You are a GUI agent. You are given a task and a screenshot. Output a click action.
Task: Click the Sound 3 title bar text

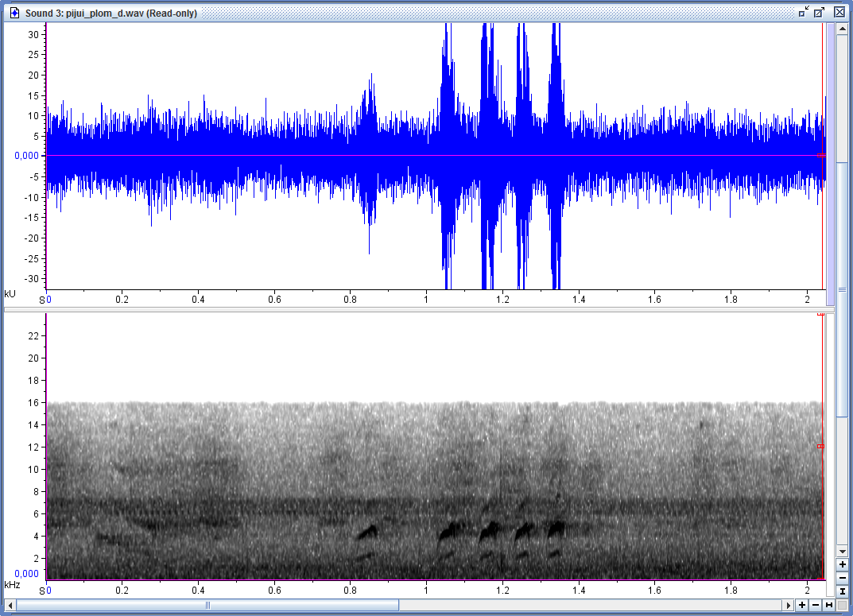tap(111, 13)
